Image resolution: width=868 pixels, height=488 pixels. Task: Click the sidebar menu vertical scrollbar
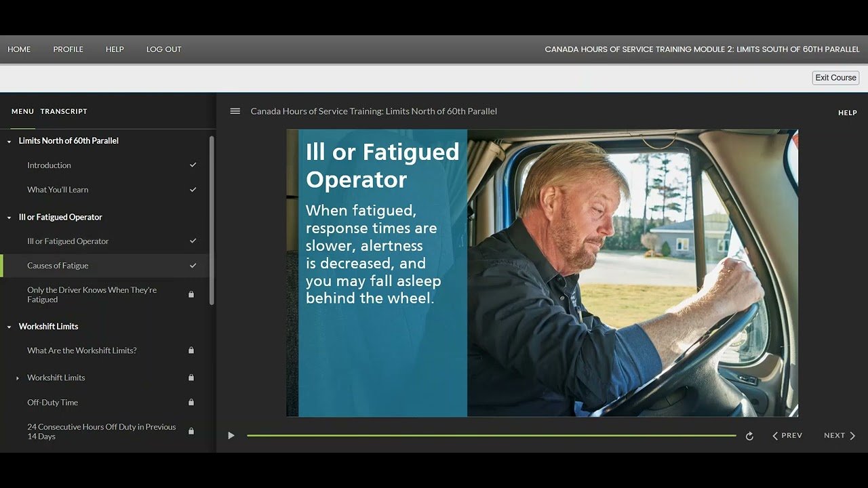(x=212, y=220)
